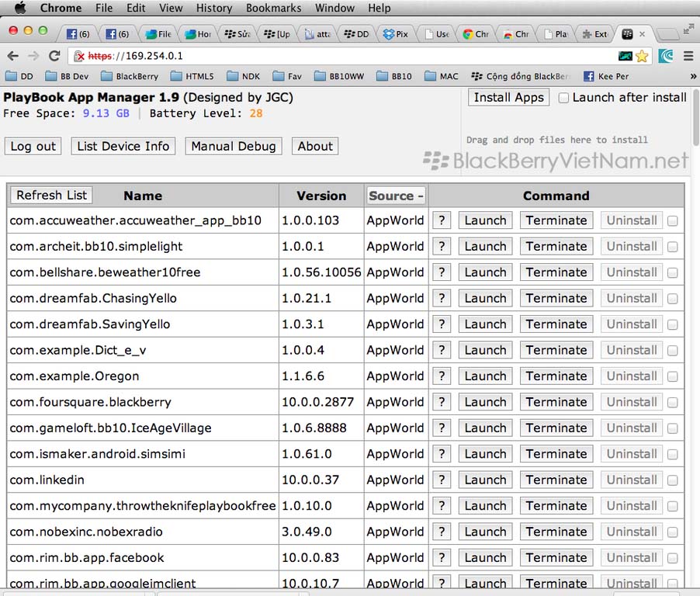Tick the checkbox for com.dreamfab.ChasingYello
700x596 pixels.
[672, 299]
